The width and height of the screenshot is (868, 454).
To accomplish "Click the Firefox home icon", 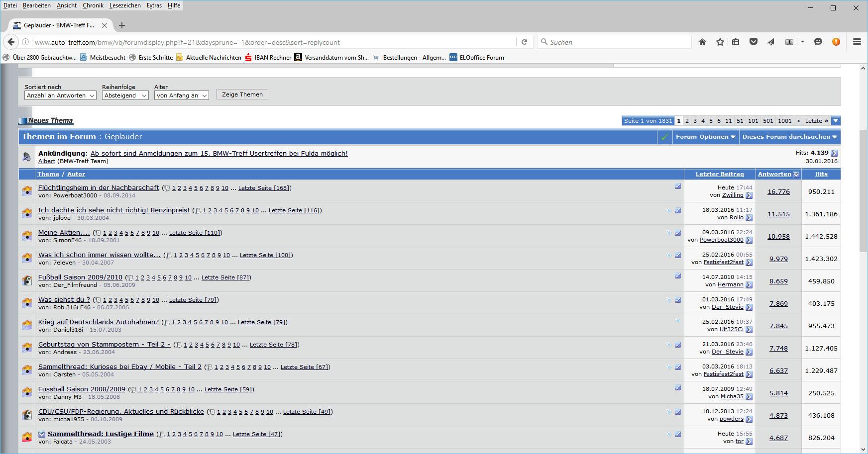I will (702, 42).
